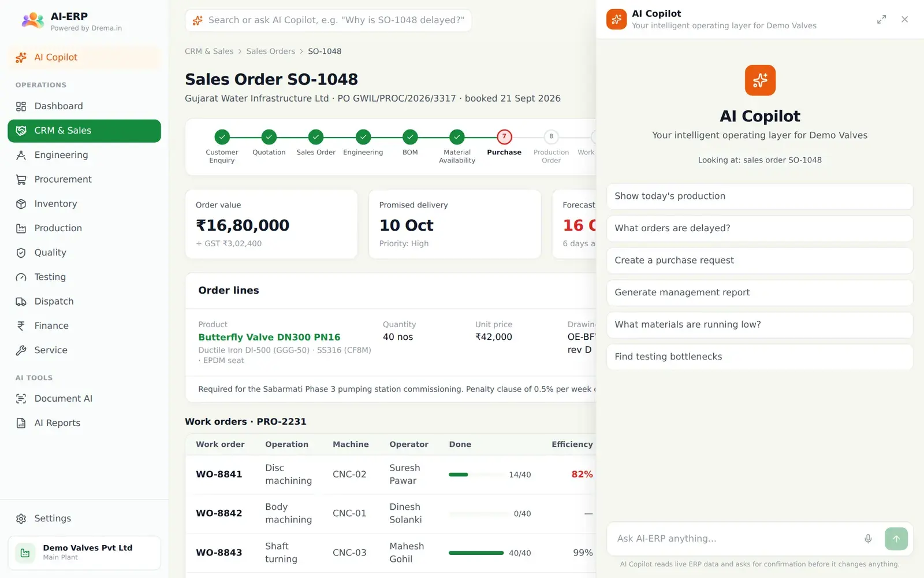This screenshot has height=578, width=924.
Task: Click the Sales Orders breadcrumb link
Action: pos(270,51)
